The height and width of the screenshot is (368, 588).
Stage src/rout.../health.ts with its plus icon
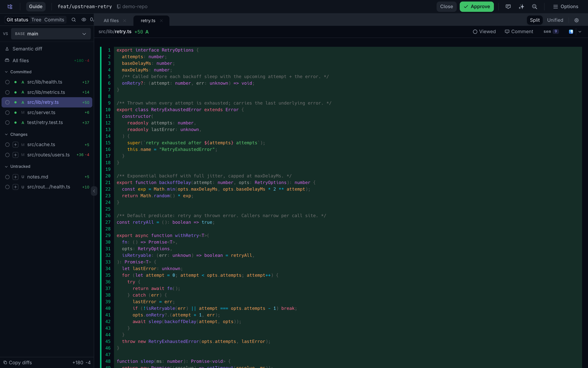pyautogui.click(x=16, y=187)
